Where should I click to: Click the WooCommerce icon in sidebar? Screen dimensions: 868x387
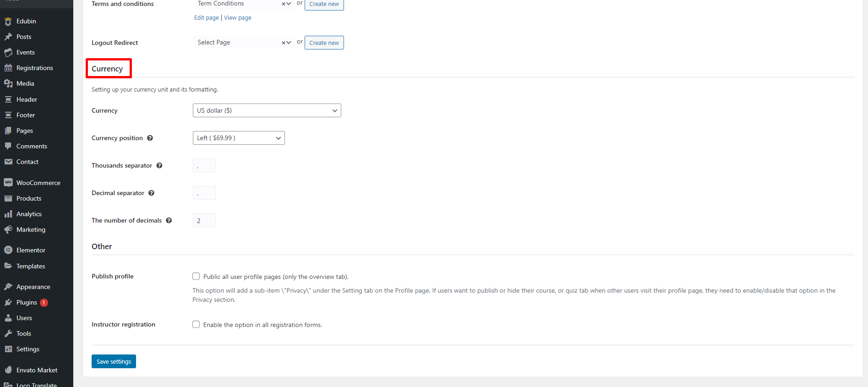8,183
